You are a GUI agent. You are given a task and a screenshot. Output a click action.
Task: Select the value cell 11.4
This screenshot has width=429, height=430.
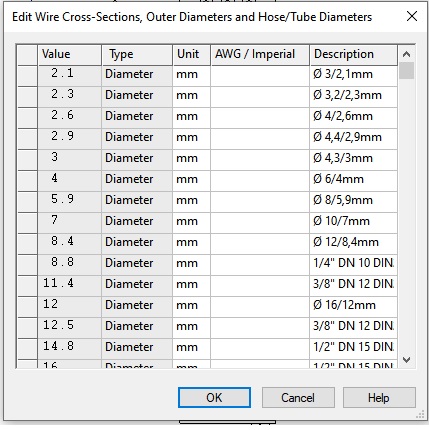[x=70, y=286]
